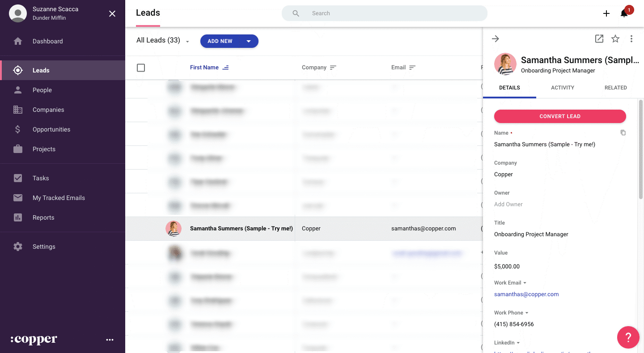
Task: Star Samantha Summers as favorite
Action: (x=615, y=39)
